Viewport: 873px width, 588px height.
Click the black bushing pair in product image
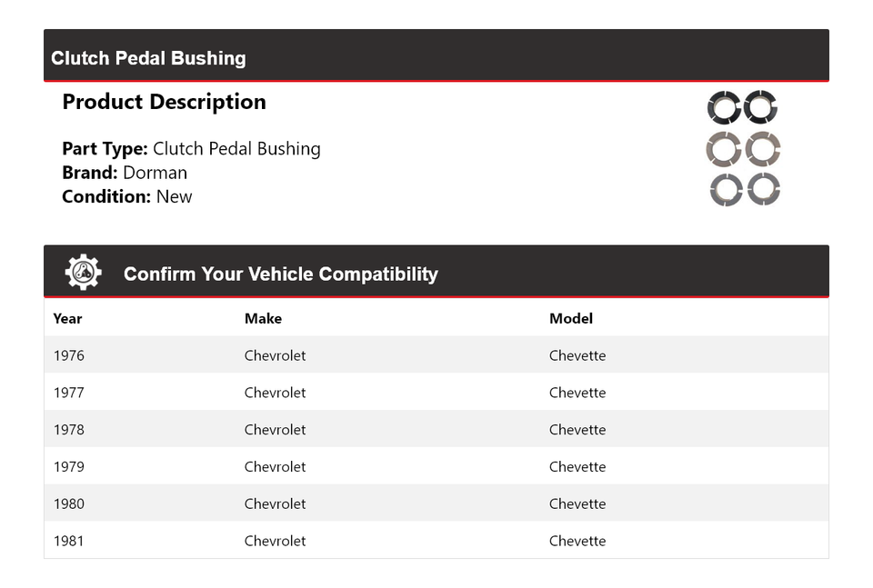pos(743,107)
